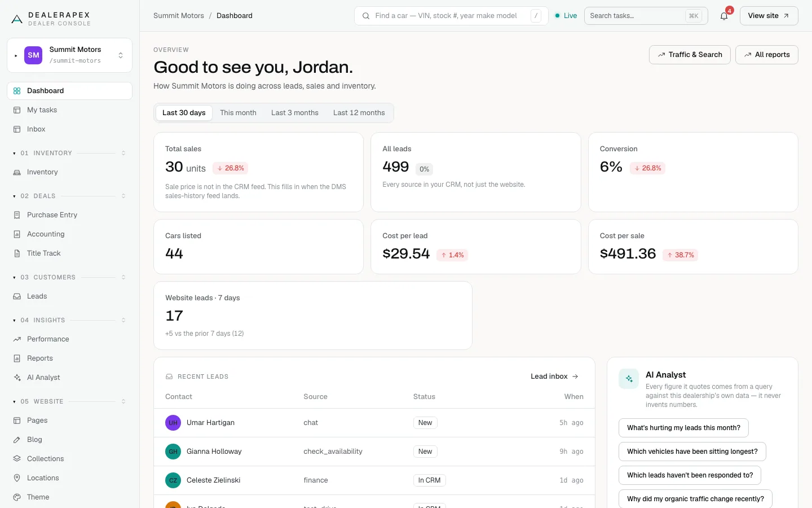Click the Performance trend icon
812x508 pixels.
coord(17,339)
